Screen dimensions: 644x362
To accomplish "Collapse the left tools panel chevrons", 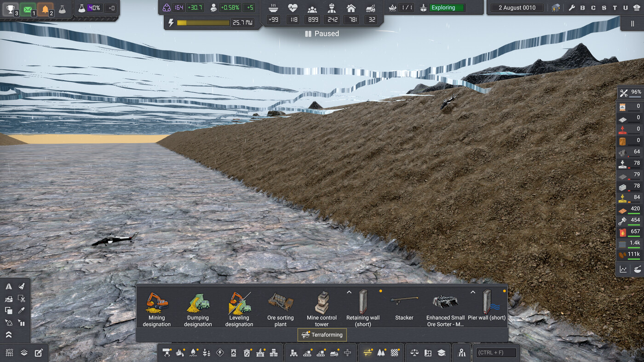I will point(8,335).
